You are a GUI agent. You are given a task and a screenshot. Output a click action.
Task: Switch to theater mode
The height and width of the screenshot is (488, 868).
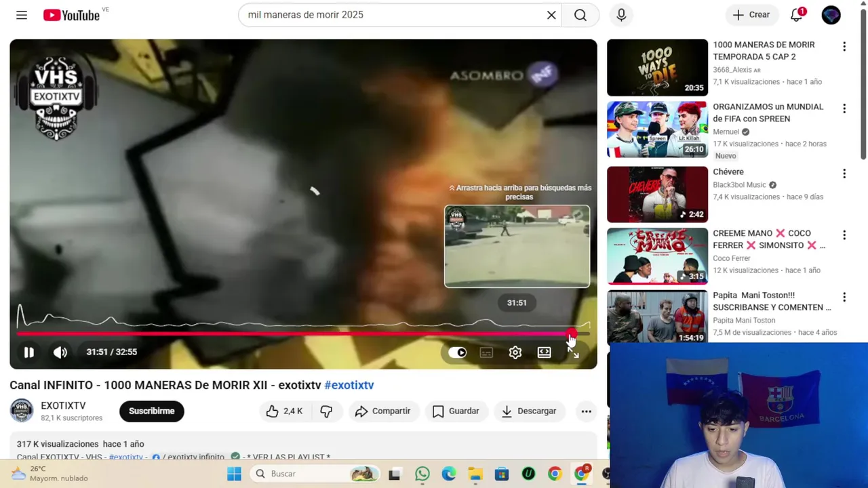point(545,352)
